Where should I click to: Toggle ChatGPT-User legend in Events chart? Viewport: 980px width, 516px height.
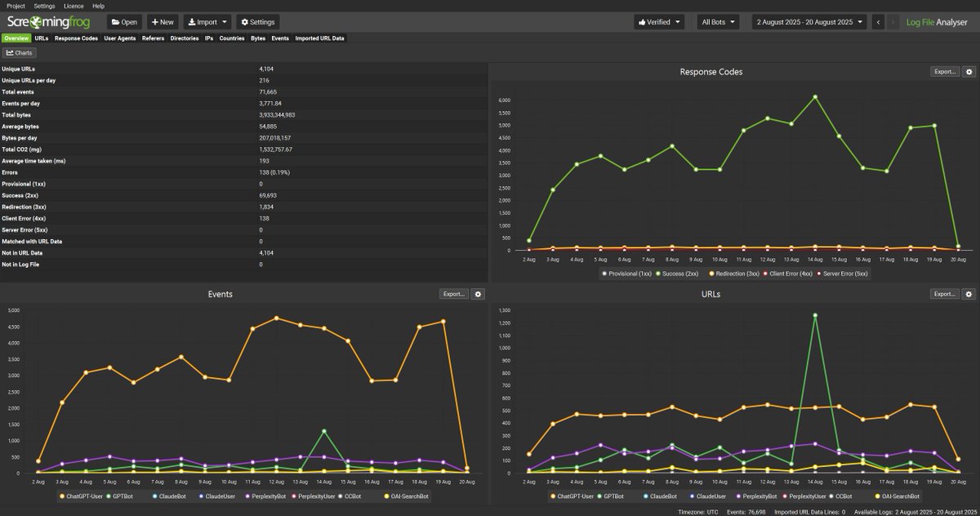[81, 496]
